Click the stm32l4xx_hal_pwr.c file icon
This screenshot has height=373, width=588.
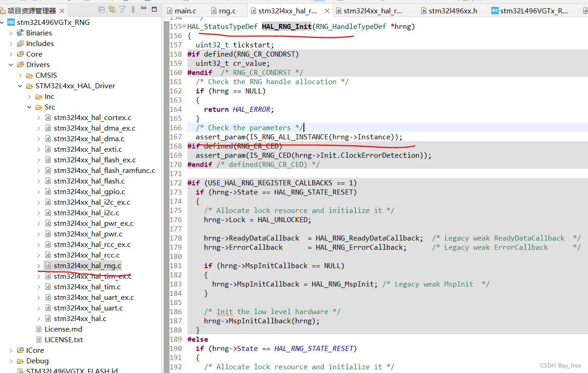[x=48, y=234]
